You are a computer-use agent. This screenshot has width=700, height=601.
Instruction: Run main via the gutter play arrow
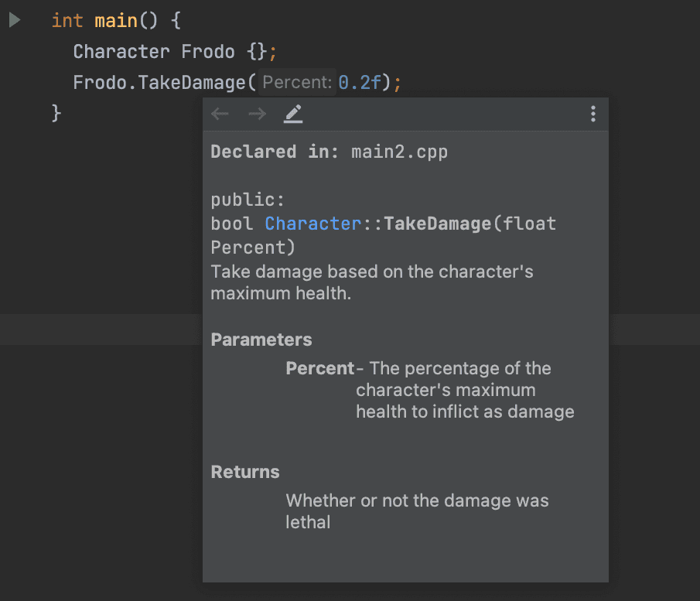point(14,20)
